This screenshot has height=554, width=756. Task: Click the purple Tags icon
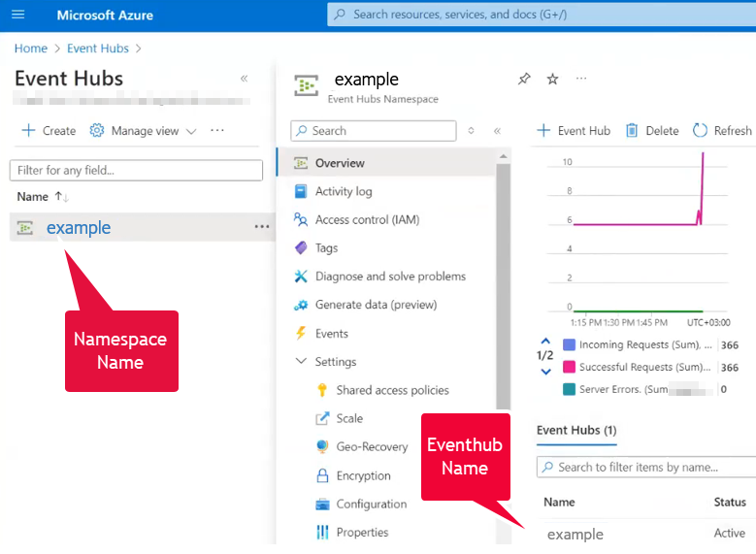[x=301, y=247]
